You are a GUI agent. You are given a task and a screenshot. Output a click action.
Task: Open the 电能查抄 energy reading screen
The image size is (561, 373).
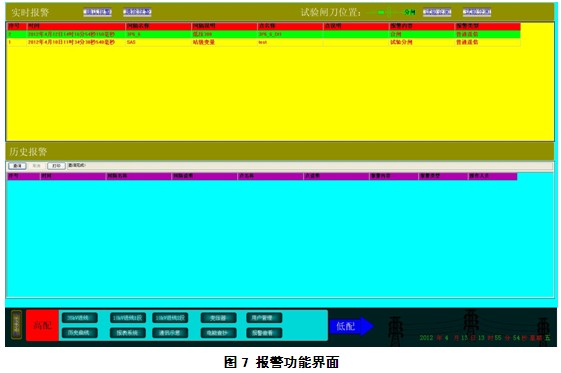point(218,333)
